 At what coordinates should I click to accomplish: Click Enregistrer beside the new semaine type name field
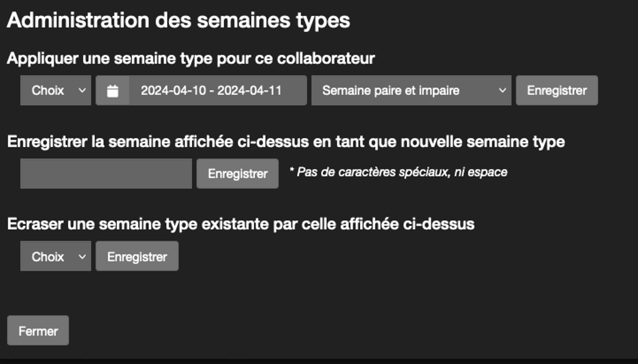[x=237, y=174]
